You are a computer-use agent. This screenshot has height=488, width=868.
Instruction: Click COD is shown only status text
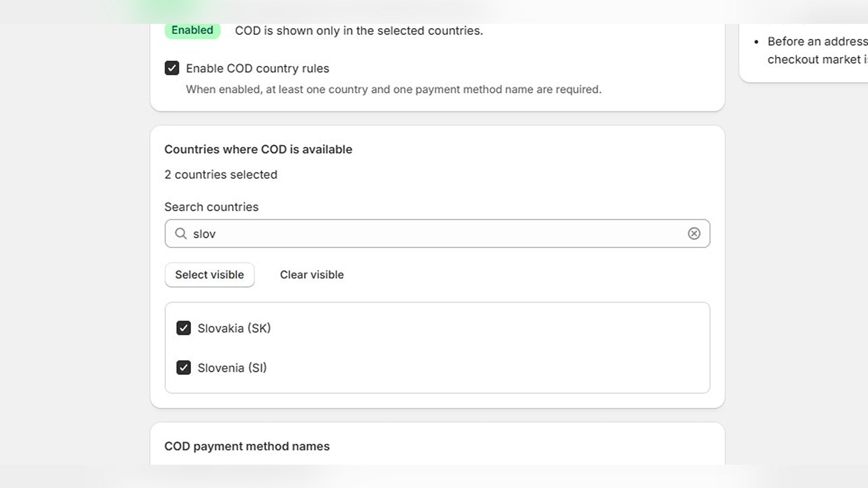point(359,31)
